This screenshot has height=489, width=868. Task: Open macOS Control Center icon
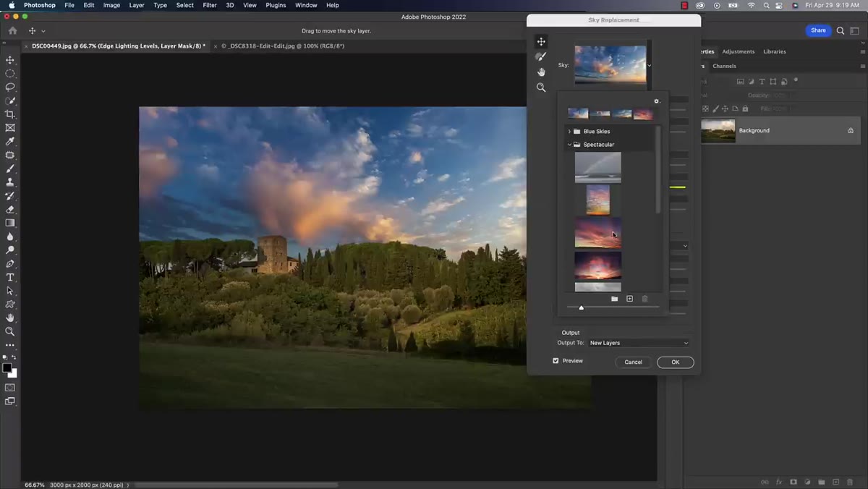pyautogui.click(x=780, y=5)
